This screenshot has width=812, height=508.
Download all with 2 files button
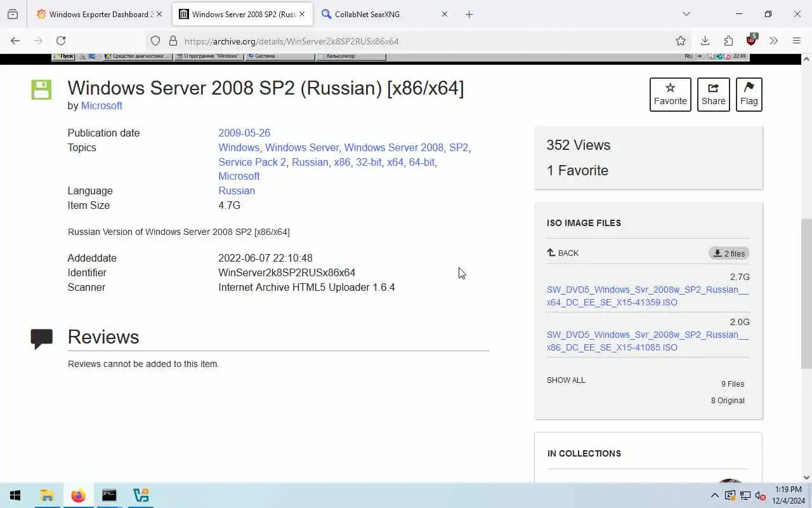729,253
